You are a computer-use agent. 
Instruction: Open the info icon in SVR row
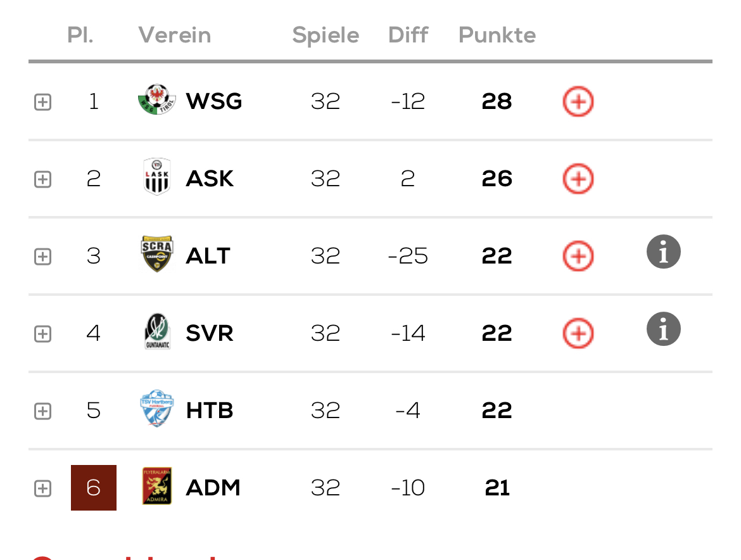click(x=664, y=329)
